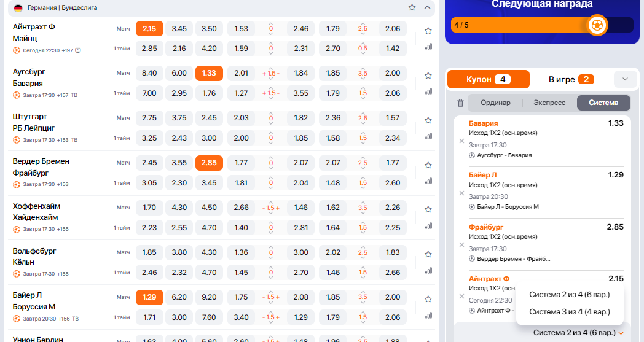The width and height of the screenshot is (644, 342).
Task: Favorite the Вольфсбург – Кёльн match
Action: click(x=428, y=254)
